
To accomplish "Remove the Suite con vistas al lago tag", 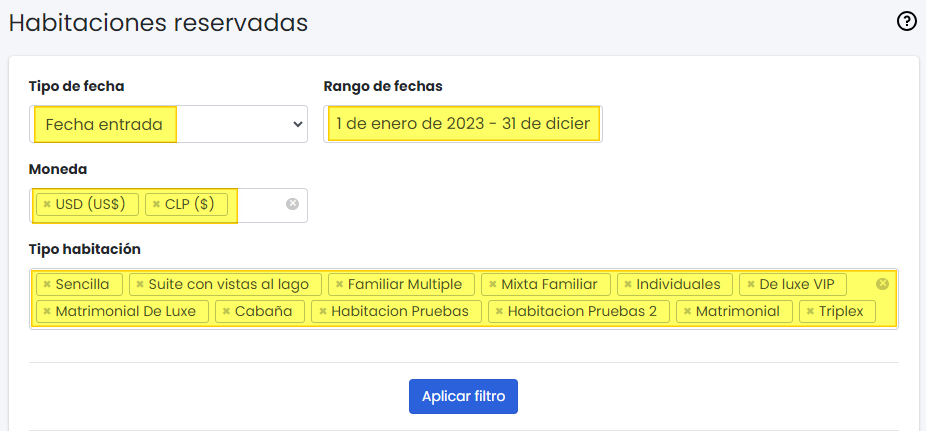I will pos(140,285).
